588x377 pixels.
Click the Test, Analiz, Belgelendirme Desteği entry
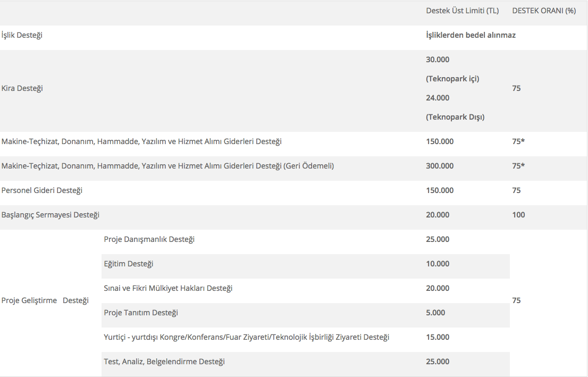[164, 362]
